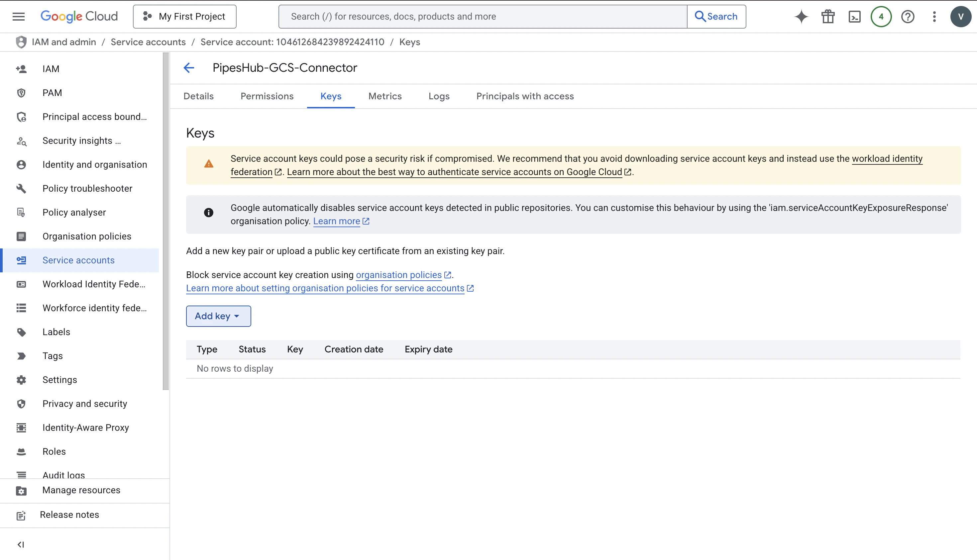Switch to the Metrics tab
977x560 pixels.
tap(385, 96)
